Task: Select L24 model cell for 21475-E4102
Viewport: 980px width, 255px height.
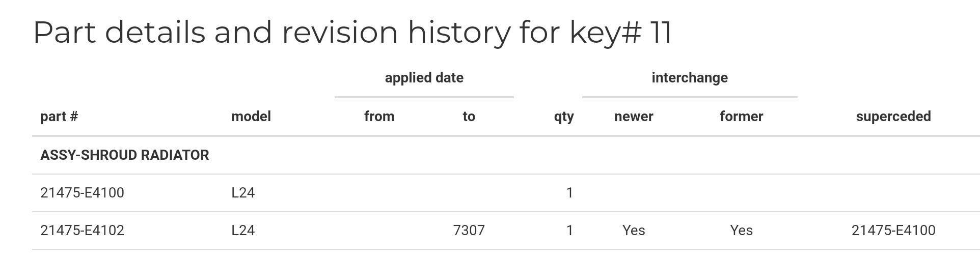Action: coord(243,231)
